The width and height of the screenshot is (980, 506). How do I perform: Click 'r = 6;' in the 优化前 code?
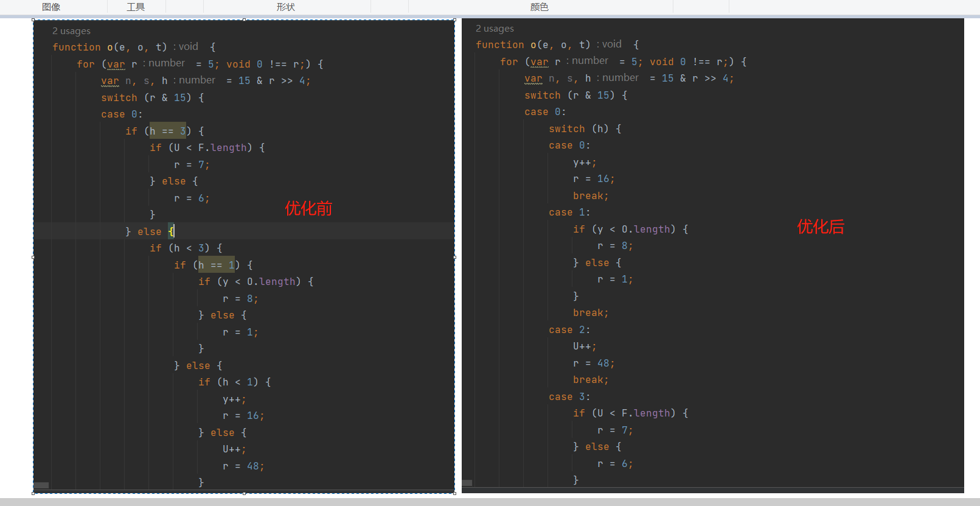(192, 198)
